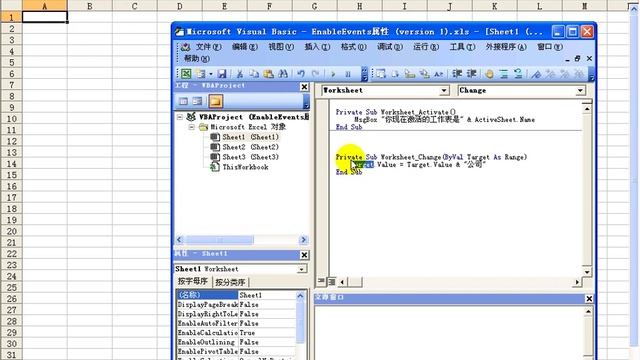Expand edit toolbar options chevron at far right
The image size is (640, 360).
(x=591, y=74)
